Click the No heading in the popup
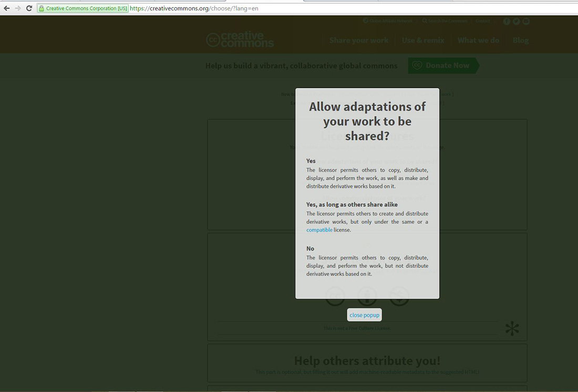The image size is (578, 392). pyautogui.click(x=310, y=249)
